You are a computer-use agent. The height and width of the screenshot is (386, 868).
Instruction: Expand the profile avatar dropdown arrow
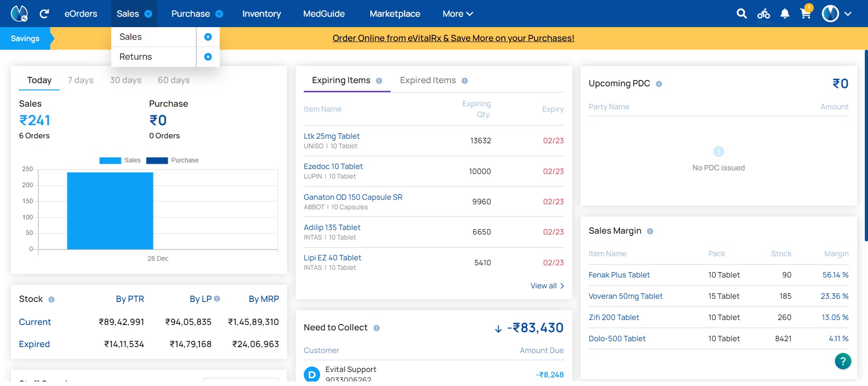click(x=848, y=14)
